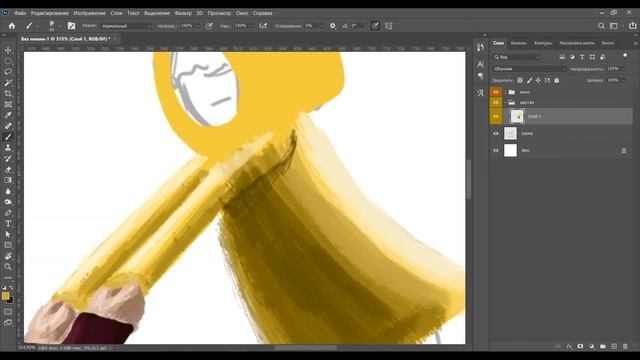The width and height of the screenshot is (640, 360).
Task: Hide the second folder group
Action: [496, 102]
